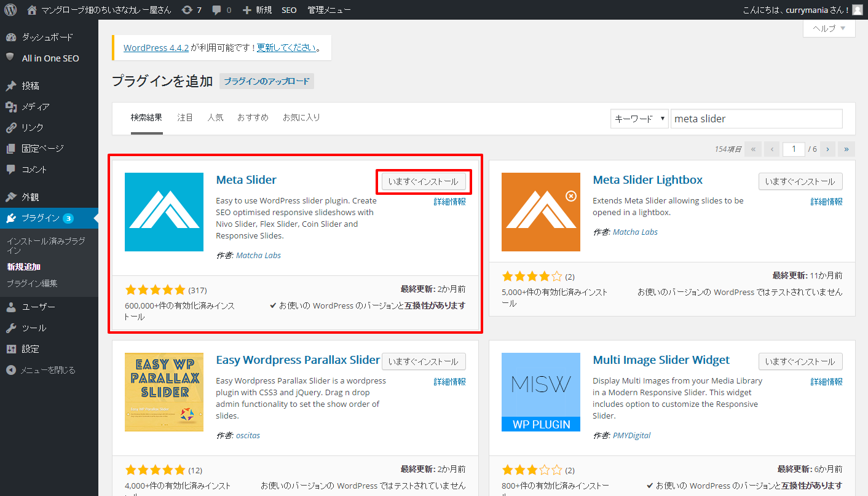Open 詳細情報 for Meta Slider Lightbox
The height and width of the screenshot is (496, 868).
click(826, 202)
